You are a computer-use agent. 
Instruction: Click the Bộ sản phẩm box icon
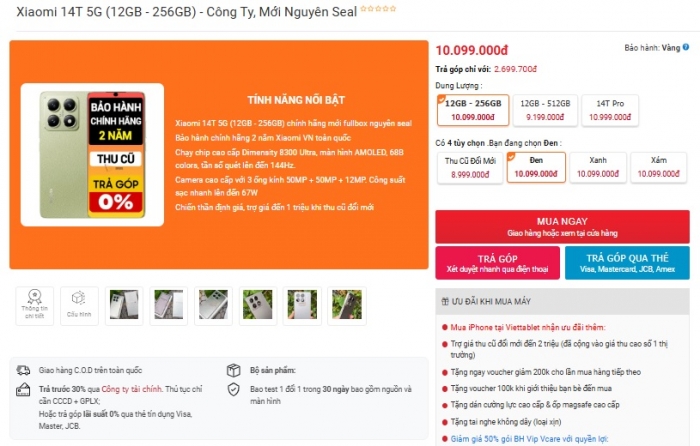pos(233,370)
